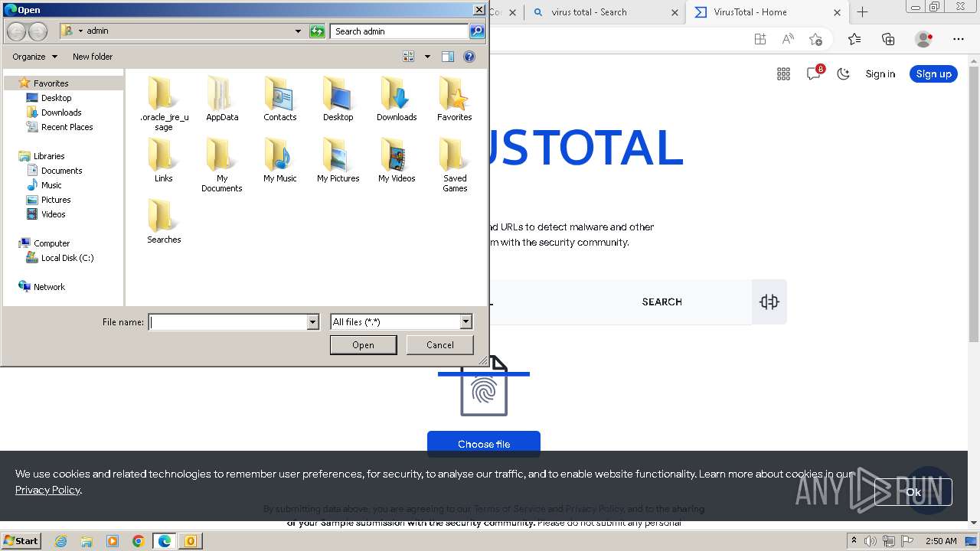Open a new Edge tab

pyautogui.click(x=862, y=12)
